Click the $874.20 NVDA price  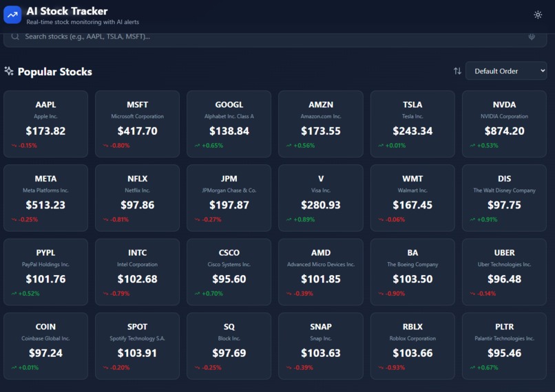pos(504,131)
